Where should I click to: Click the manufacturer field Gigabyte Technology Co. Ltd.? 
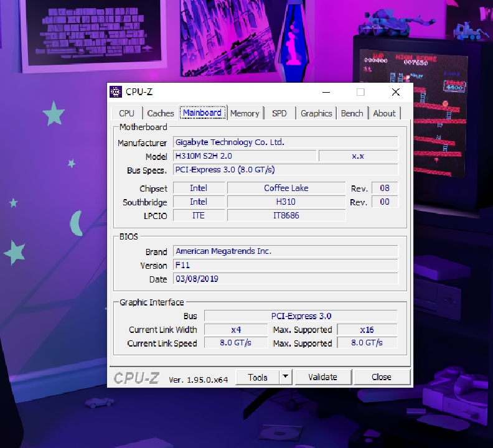[286, 142]
